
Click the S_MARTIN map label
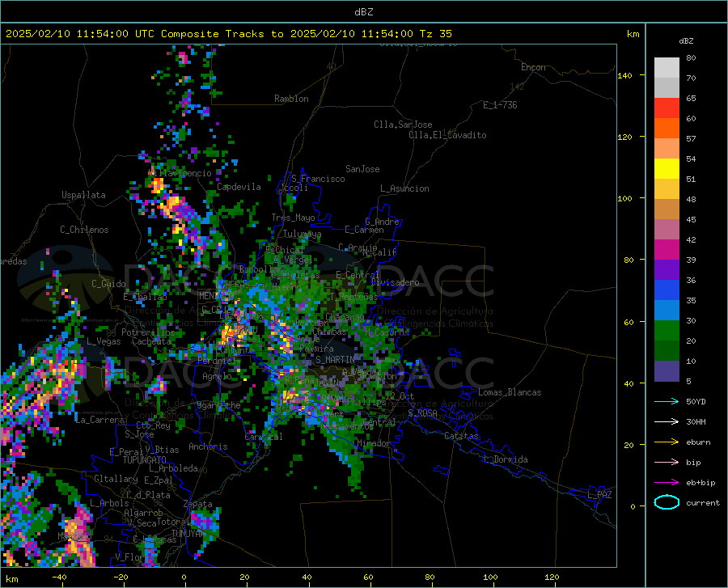335,360
